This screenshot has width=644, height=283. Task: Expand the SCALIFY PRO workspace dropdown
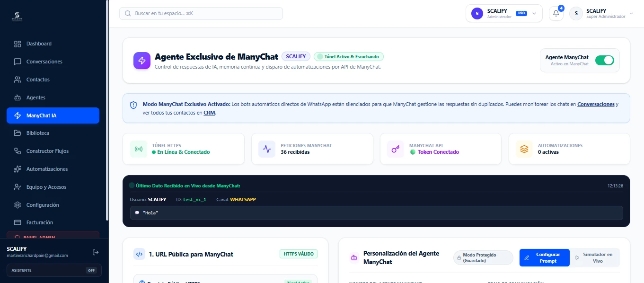tap(503, 13)
